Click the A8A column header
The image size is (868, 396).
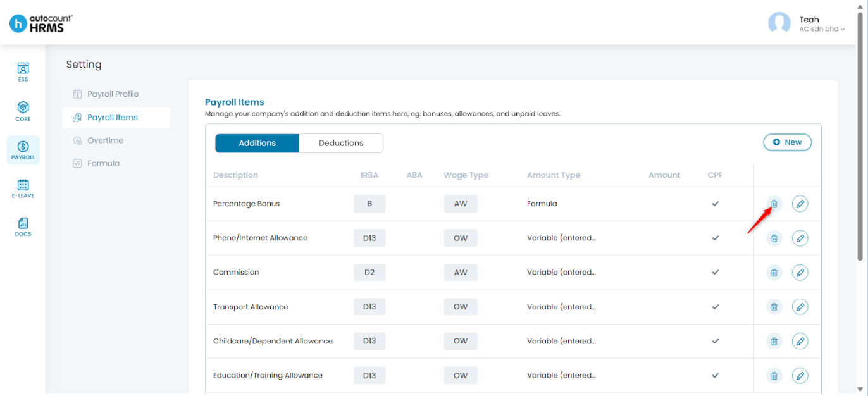pos(414,175)
